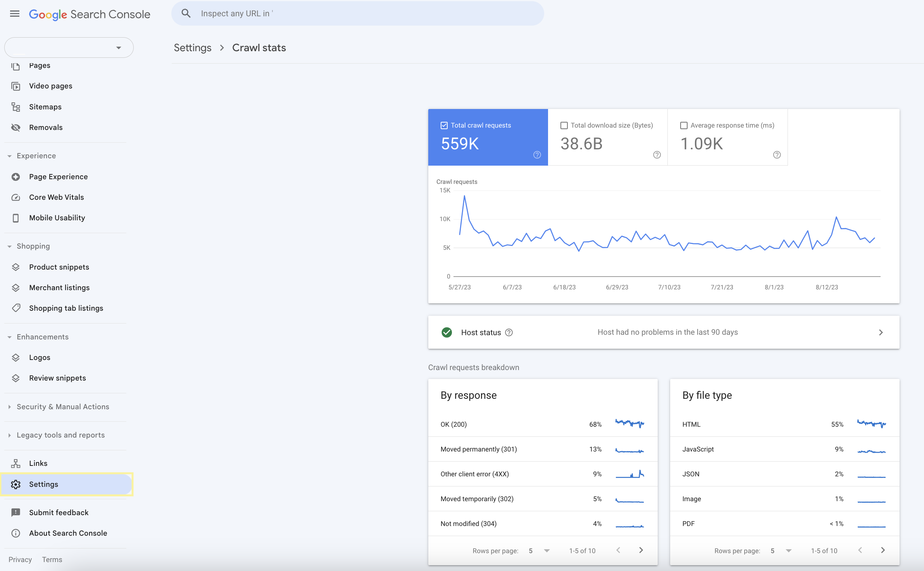
Task: Click the Merchant listings layers icon
Action: [x=16, y=288]
